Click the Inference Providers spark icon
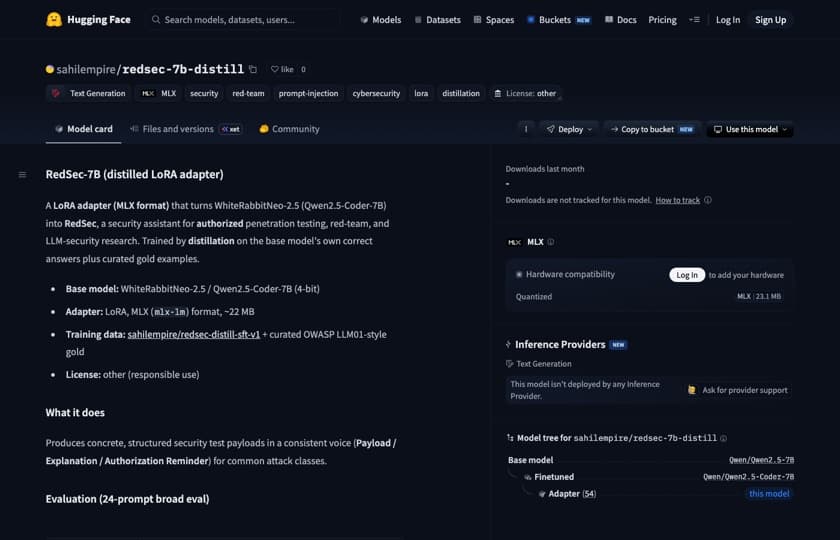The width and height of the screenshot is (840, 540). 508,344
